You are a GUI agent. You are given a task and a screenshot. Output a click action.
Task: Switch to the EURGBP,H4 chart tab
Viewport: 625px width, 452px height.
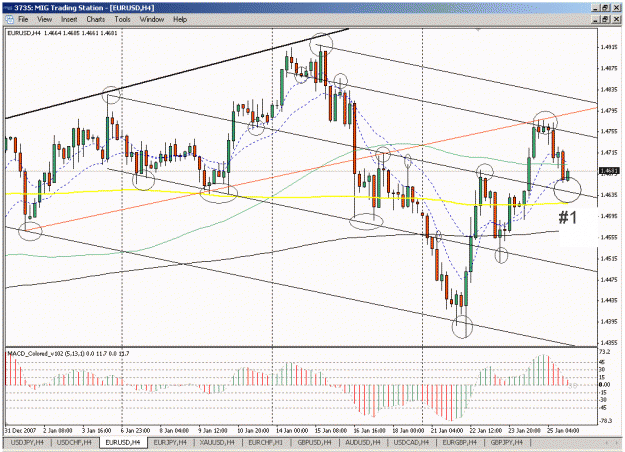[460, 442]
